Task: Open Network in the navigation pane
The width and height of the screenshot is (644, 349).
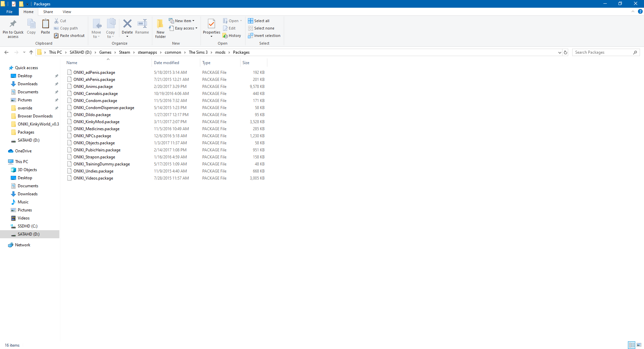Action: [22, 245]
